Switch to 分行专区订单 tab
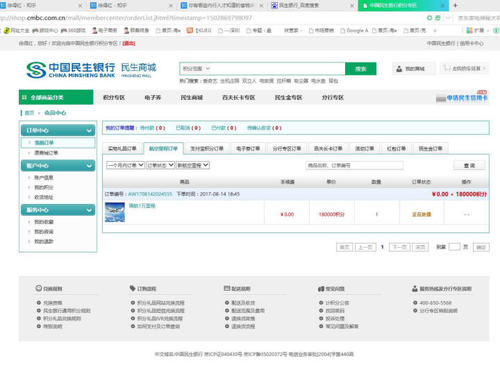The image size is (500, 374). [287, 148]
